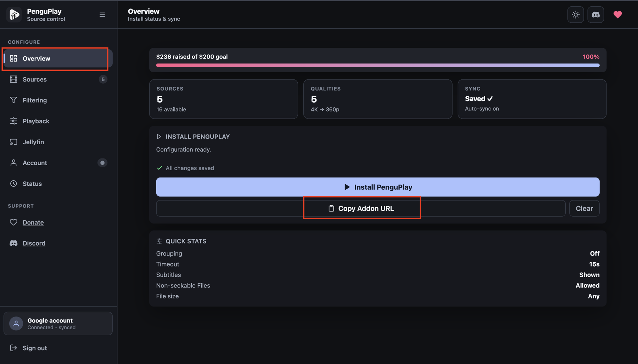The height and width of the screenshot is (364, 638).
Task: Click the PenguPlay penguin logo
Action: tap(14, 15)
